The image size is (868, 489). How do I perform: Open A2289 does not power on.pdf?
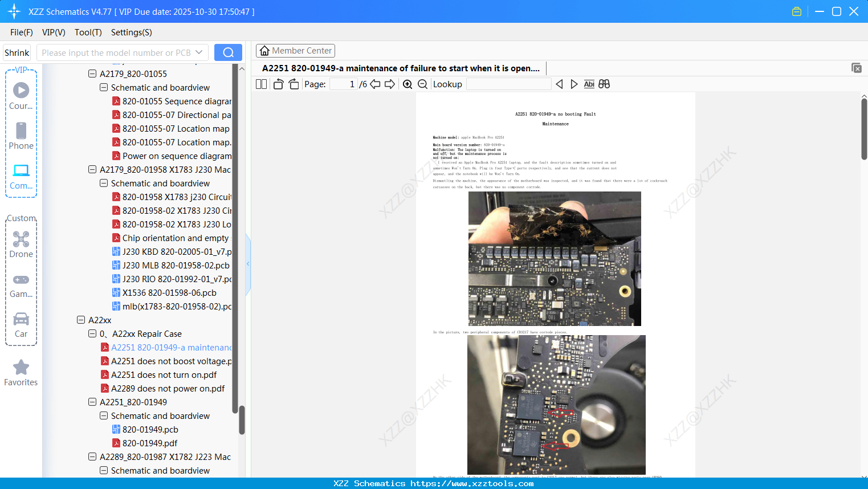pyautogui.click(x=162, y=388)
